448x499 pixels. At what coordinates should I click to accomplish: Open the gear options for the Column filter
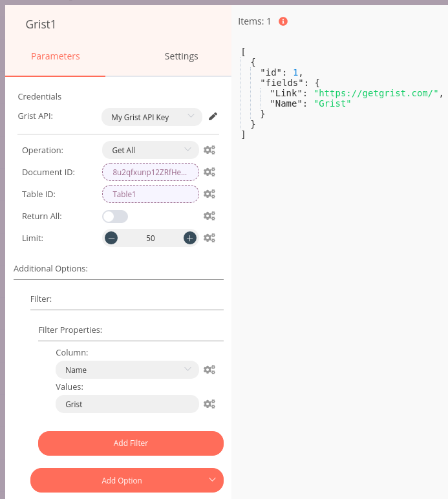tap(209, 370)
